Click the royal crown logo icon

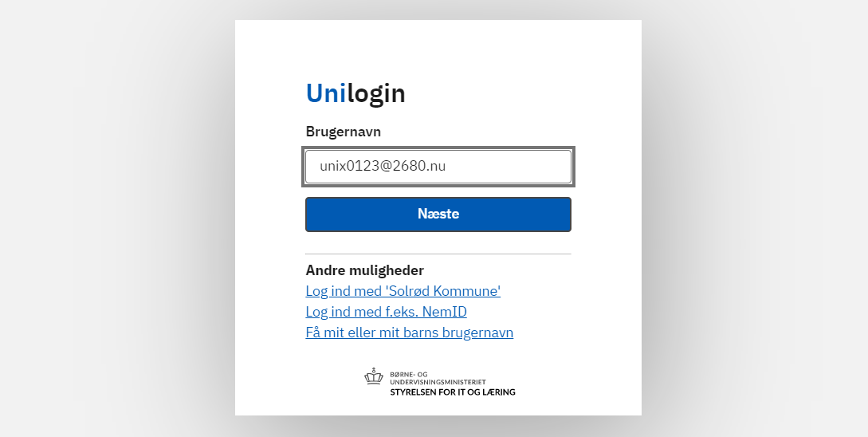[x=374, y=377]
